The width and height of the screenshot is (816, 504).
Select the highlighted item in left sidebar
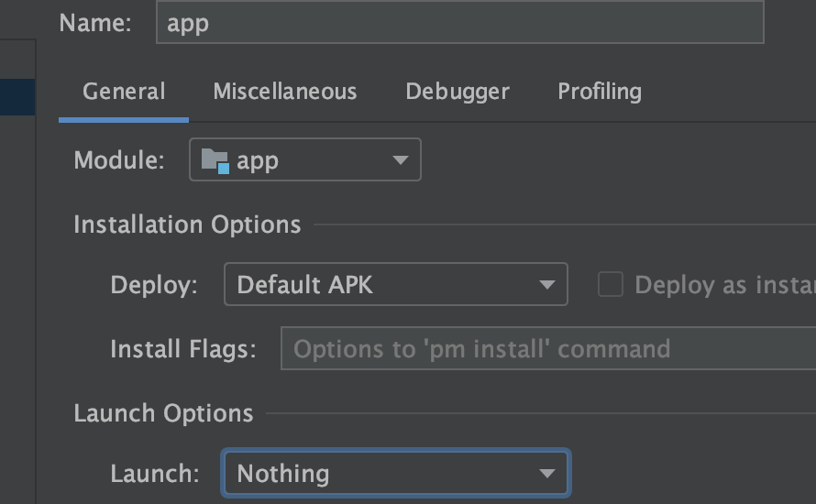tap(17, 97)
